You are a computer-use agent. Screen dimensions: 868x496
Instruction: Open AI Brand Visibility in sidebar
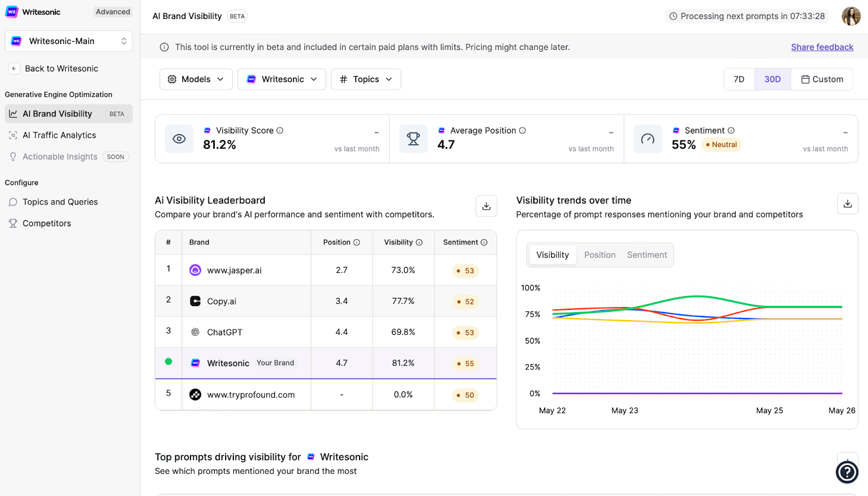[x=69, y=114]
